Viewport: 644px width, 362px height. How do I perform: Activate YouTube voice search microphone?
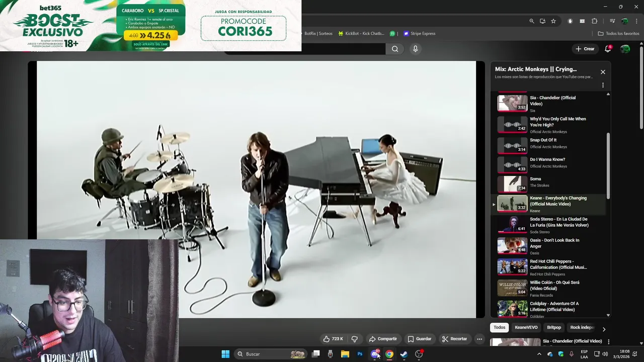pos(415,49)
